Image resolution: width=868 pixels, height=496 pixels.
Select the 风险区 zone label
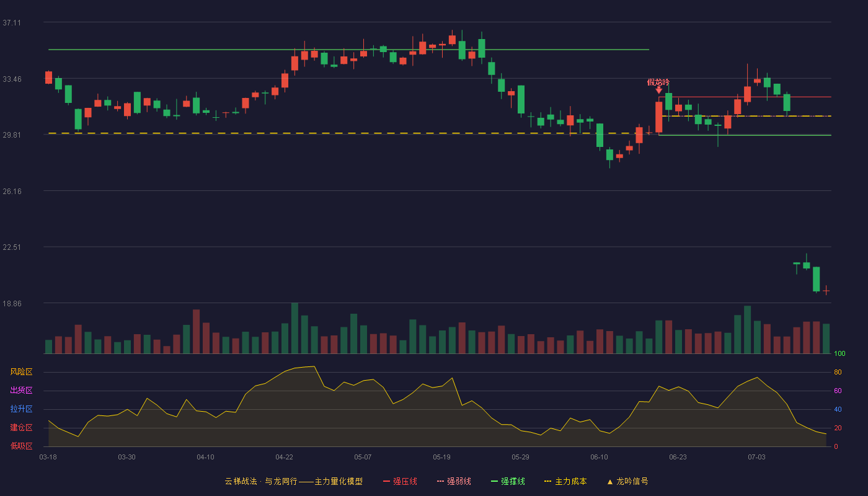(x=21, y=372)
